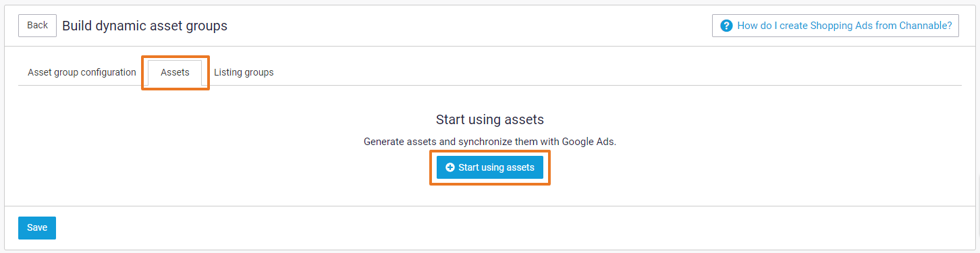
Task: Click the blue Start using assets button
Action: (489, 167)
